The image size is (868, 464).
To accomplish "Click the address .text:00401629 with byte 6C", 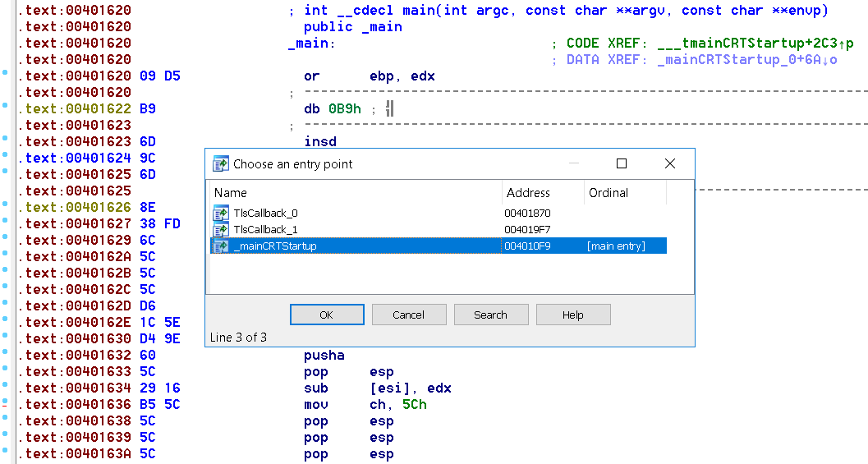I will [x=74, y=241].
